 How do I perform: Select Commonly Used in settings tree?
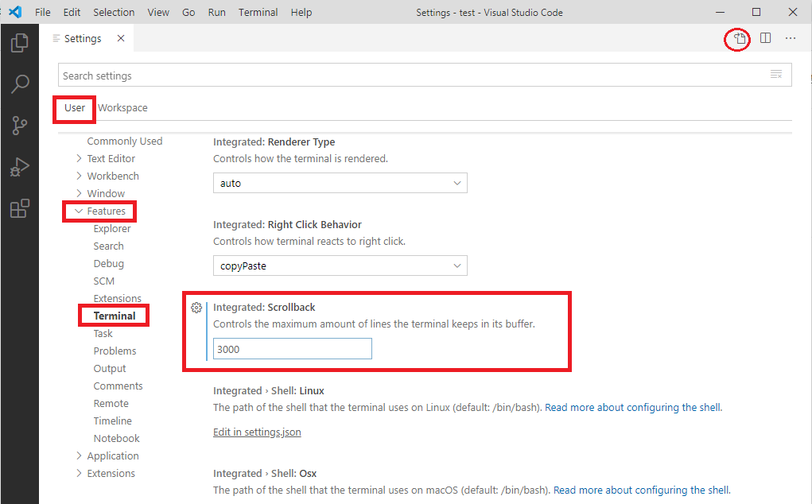[124, 142]
